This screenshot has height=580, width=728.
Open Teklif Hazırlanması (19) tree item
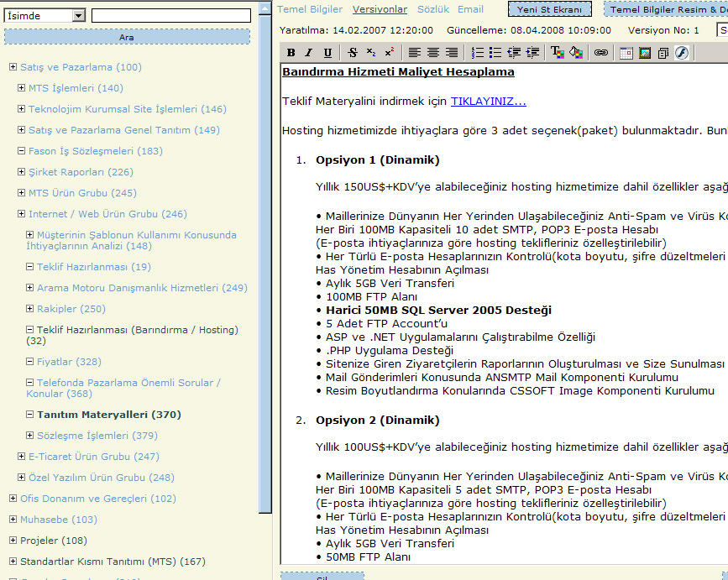tap(94, 267)
